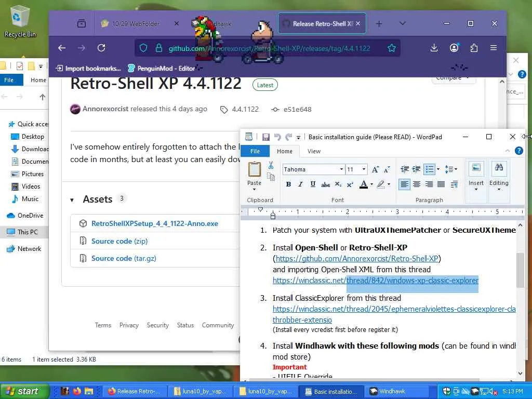Click the text highlight color marker
Viewport: 532px width, 399px height.
381,184
